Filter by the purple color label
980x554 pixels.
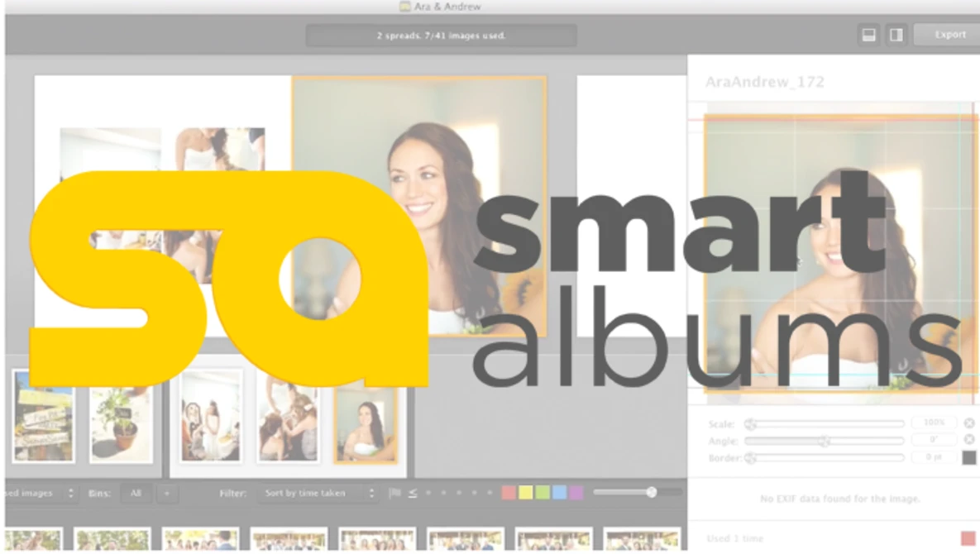pos(576,493)
